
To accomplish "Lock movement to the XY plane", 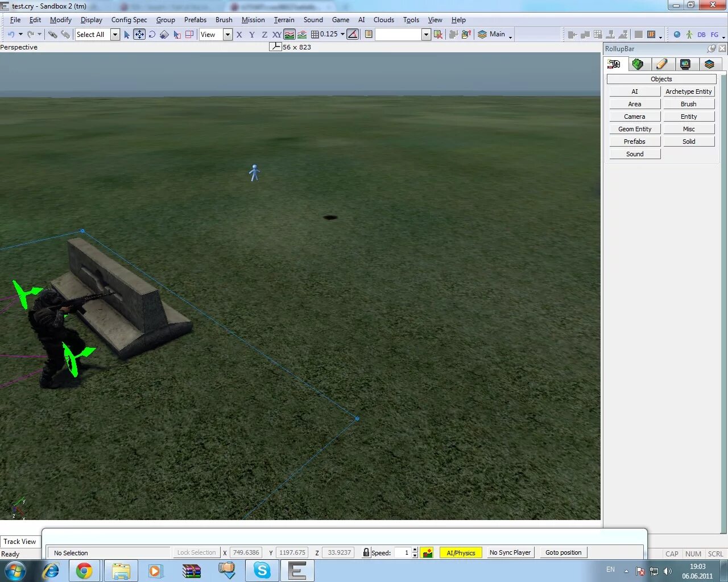I will tap(276, 35).
